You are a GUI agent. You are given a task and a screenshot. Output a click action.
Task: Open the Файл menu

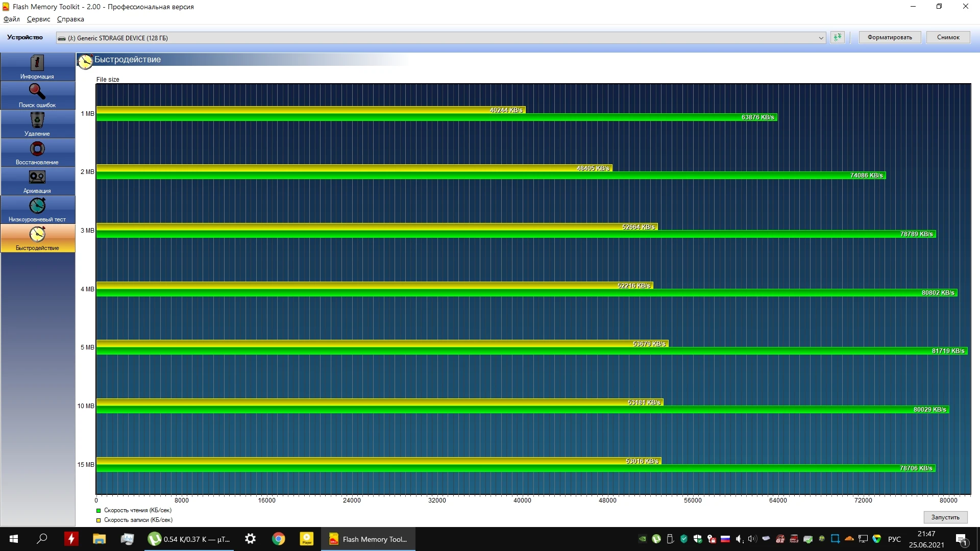[x=11, y=19]
